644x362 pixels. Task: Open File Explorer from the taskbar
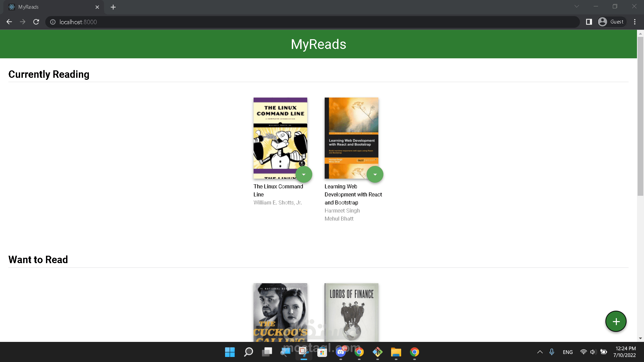coord(396,352)
